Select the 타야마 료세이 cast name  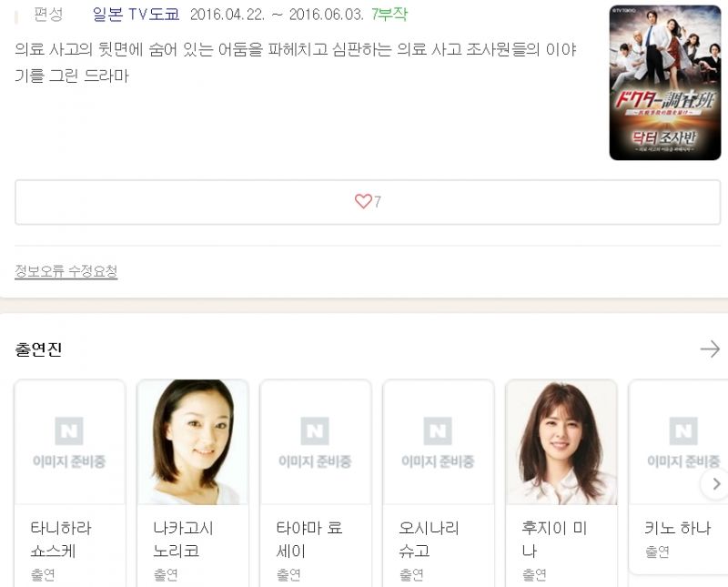click(309, 539)
